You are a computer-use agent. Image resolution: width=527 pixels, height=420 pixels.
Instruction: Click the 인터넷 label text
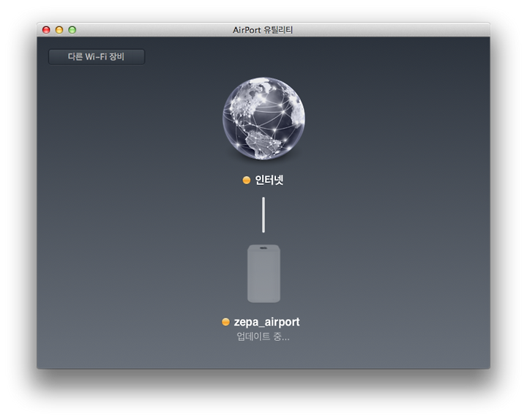click(x=269, y=180)
